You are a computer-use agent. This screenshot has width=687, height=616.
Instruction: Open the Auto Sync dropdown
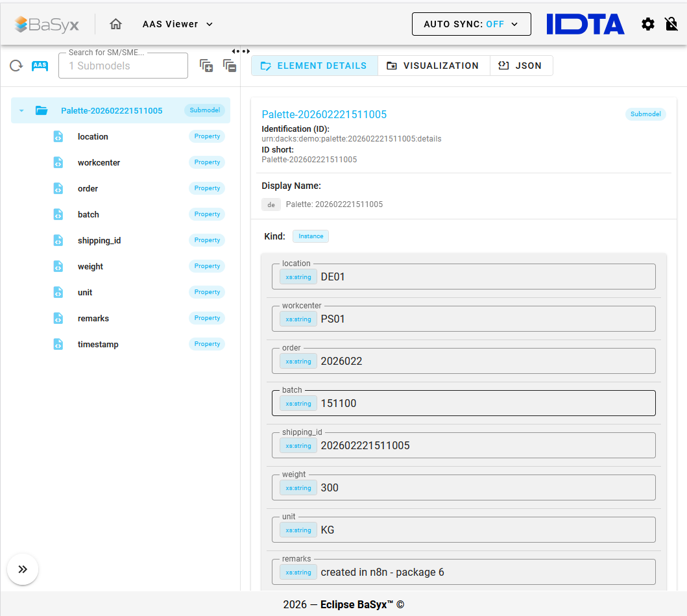coord(471,24)
